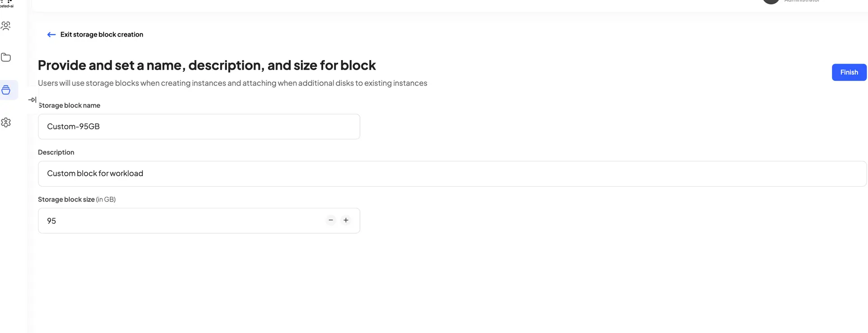This screenshot has height=333, width=868.
Task: Increase storage size with the plus stepper
Action: pos(346,220)
